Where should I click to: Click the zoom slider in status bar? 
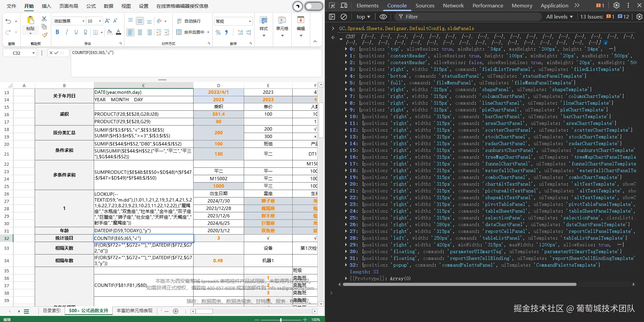[x=281, y=319]
